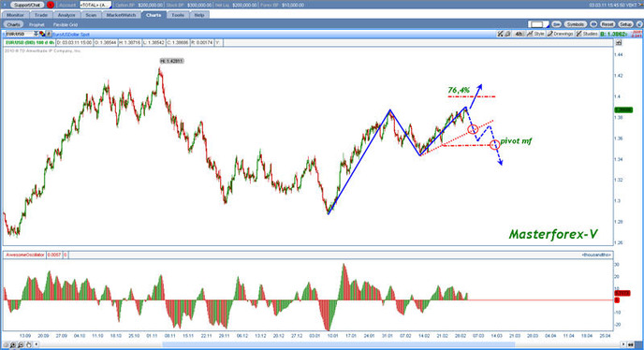The image size is (644, 350).
Task: Click the Reset button
Action: point(607,24)
